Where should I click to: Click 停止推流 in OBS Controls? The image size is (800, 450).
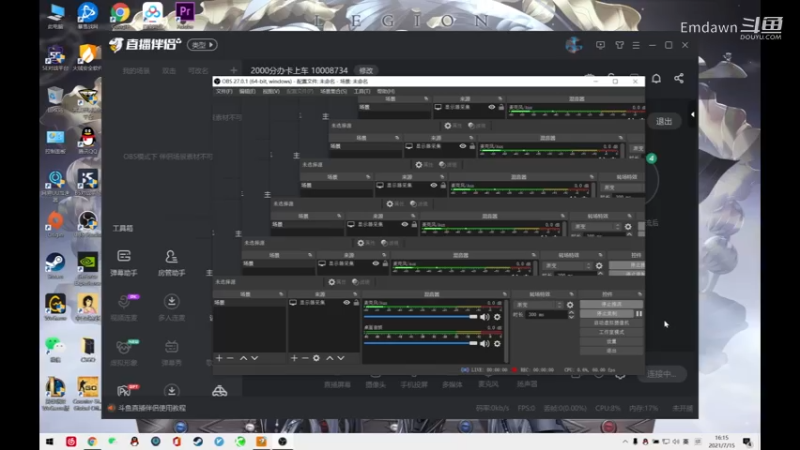611,304
